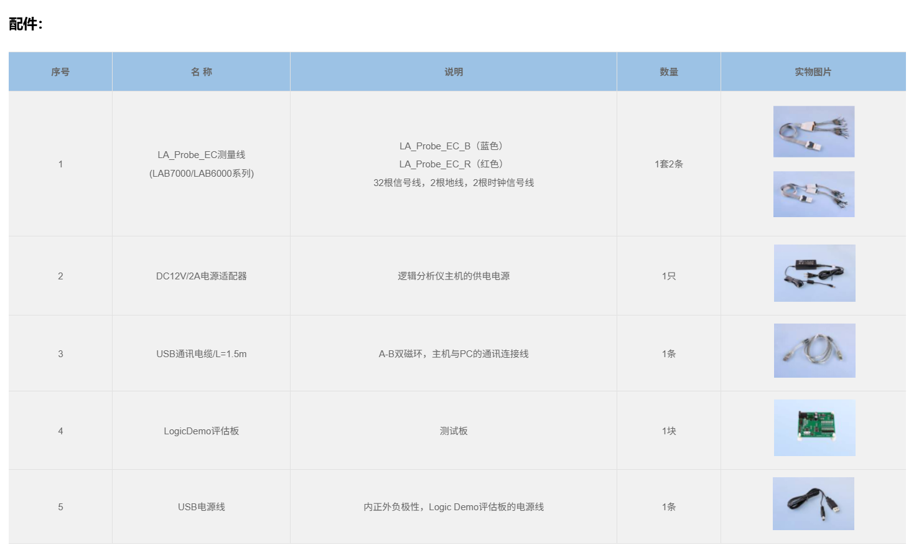Screen dimensions: 924x560
Task: Open the blue LA_Probe_EC_B probe photo
Action: pos(814,131)
